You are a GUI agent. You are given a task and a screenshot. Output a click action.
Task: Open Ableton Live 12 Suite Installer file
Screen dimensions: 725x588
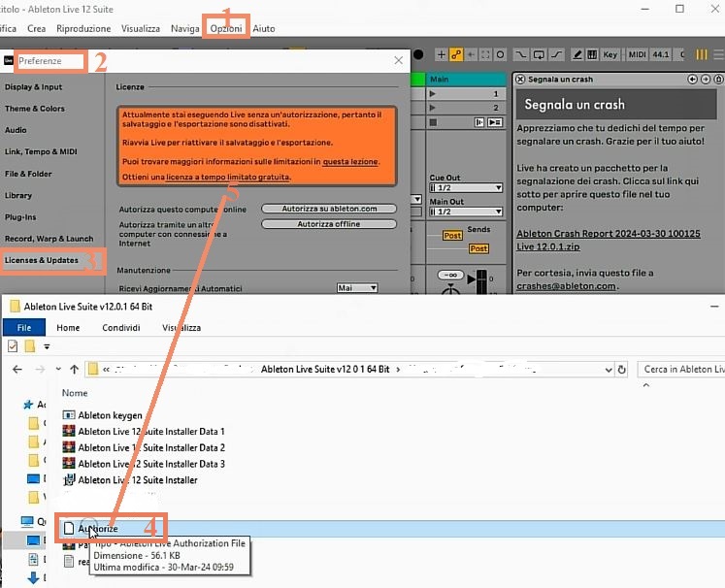137,479
